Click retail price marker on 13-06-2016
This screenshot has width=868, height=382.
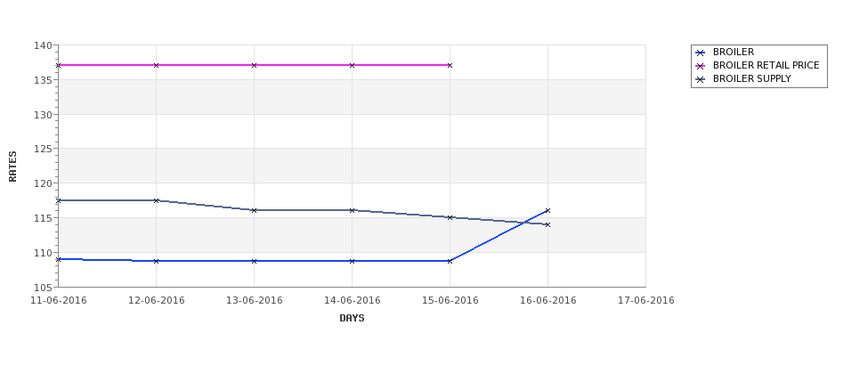coord(254,65)
